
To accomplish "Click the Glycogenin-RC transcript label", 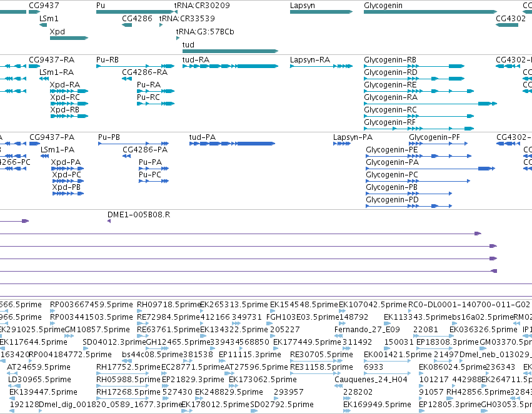I will tap(390, 110).
